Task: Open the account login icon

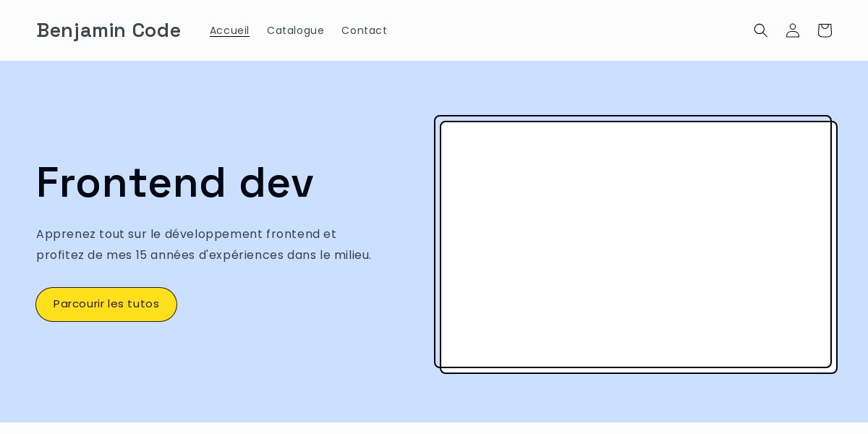Action: [793, 30]
